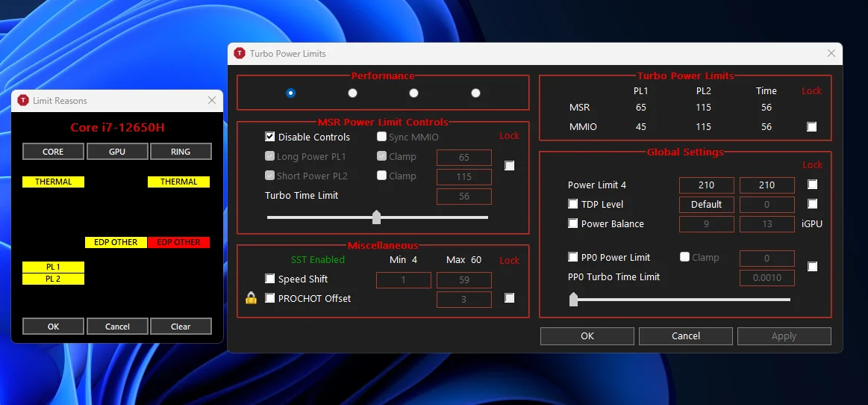The height and width of the screenshot is (405, 868).
Task: Check the Power Limit 4 Lock checkbox
Action: point(812,185)
